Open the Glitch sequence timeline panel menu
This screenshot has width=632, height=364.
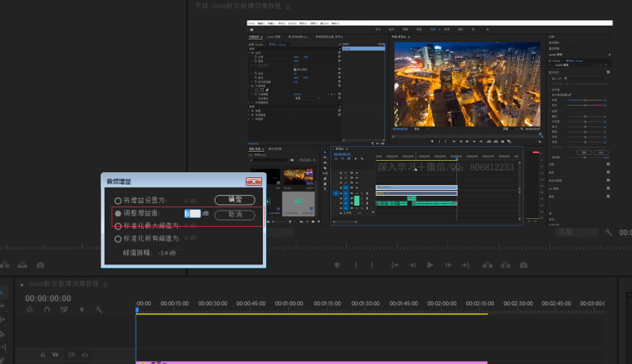[105, 283]
